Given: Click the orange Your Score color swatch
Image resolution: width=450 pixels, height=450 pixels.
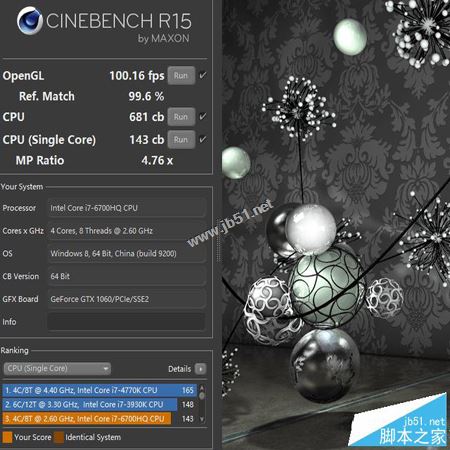Looking at the screenshot, I should click(7, 437).
